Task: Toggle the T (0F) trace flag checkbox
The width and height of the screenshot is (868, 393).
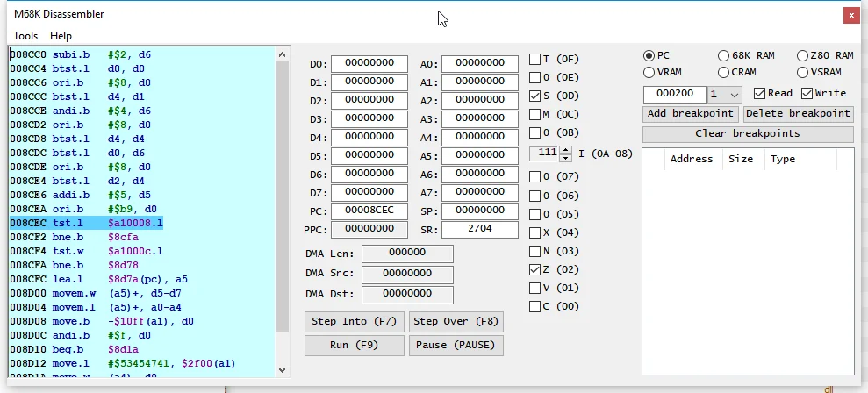Action: (x=534, y=60)
